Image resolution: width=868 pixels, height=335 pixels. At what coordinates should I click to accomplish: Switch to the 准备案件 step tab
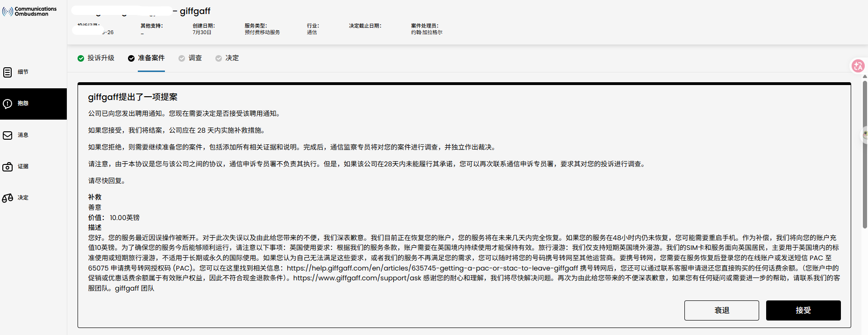pos(151,58)
